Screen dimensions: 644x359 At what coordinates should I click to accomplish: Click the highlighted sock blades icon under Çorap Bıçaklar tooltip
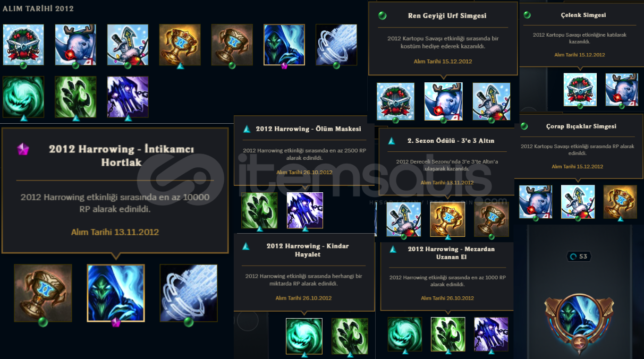[x=578, y=202]
